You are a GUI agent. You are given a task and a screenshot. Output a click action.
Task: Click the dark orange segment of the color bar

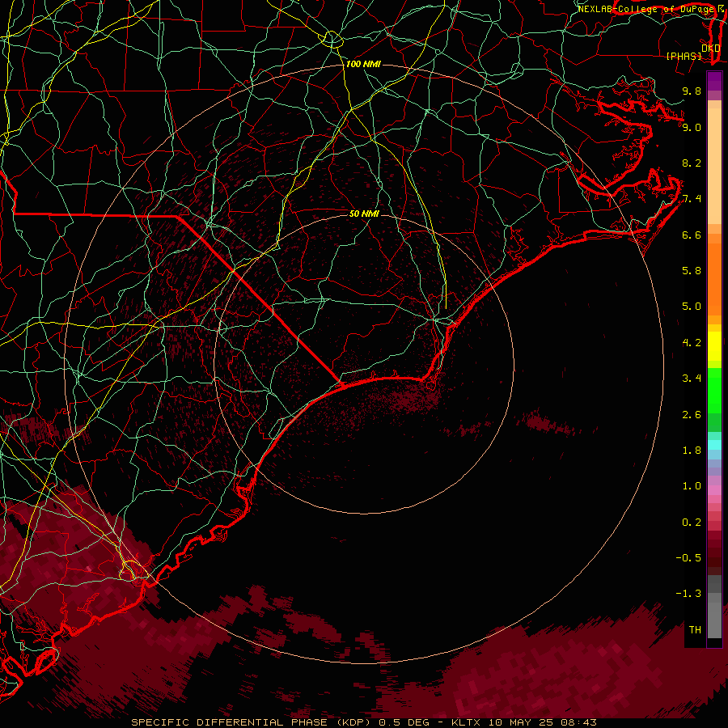pos(714,280)
